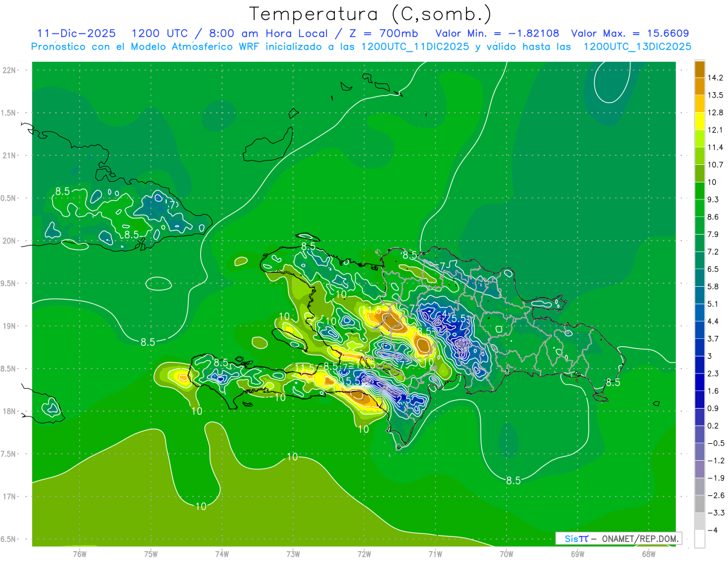Click the '20N' latitude axis label

[x=10, y=241]
